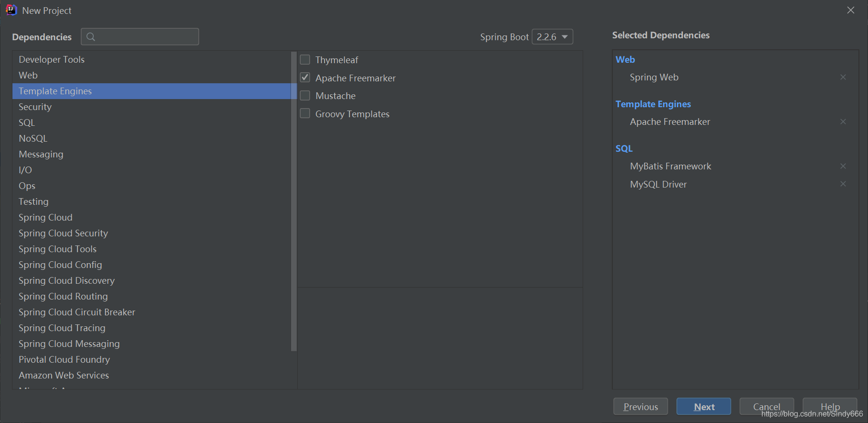Close the New Project dialog
The width and height of the screenshot is (868, 423).
[851, 10]
